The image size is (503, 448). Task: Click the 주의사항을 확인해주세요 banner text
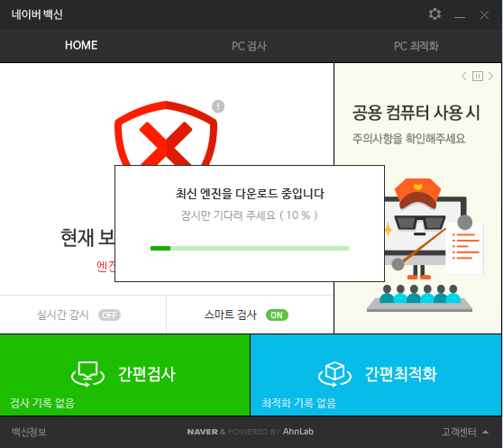(408, 139)
